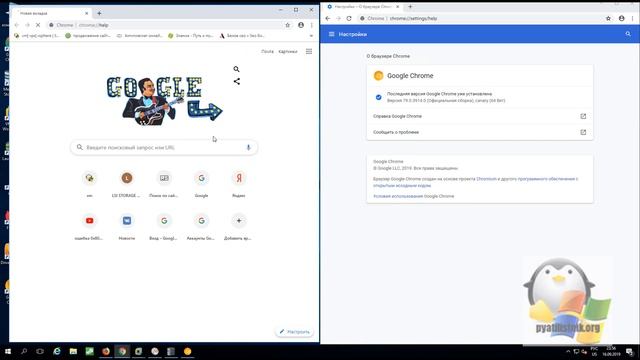Viewport: 640px width, 360px height.
Task: Open the profile avatar in the left Chrome window
Action: point(301,25)
